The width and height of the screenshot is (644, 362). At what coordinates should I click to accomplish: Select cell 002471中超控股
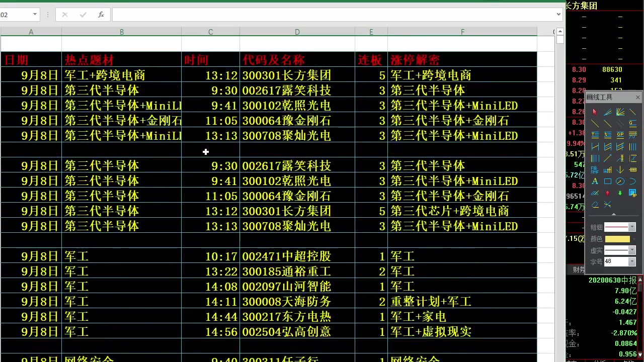[x=297, y=256]
